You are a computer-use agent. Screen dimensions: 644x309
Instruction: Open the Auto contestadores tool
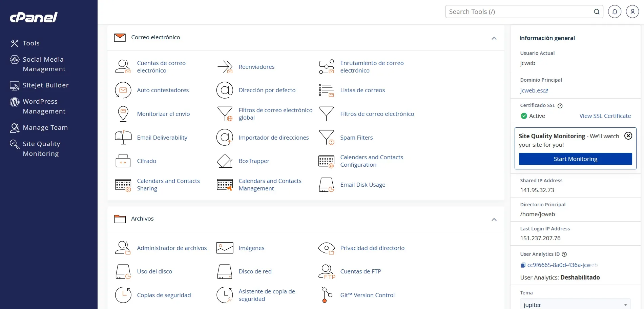coord(163,90)
